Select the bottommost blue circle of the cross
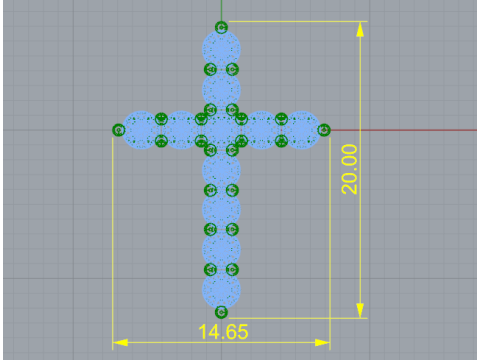480x360 pixels. click(221, 289)
